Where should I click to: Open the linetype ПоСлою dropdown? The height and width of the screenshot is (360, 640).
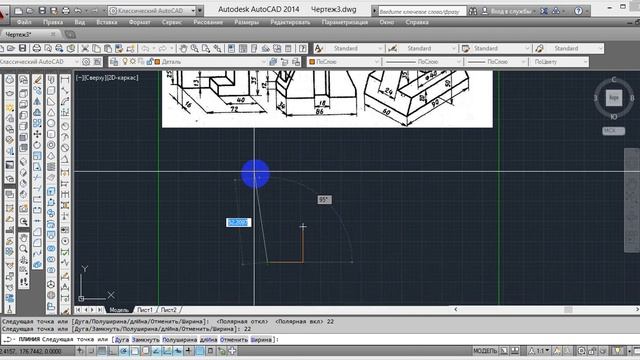point(423,62)
